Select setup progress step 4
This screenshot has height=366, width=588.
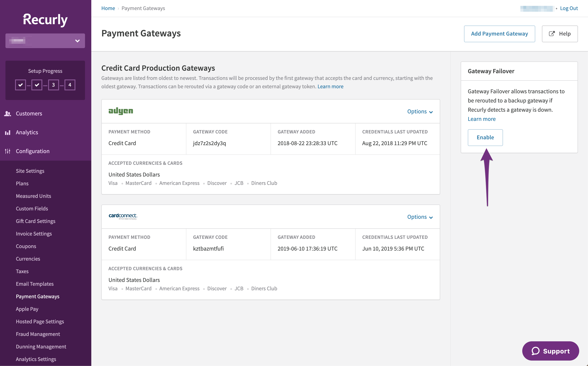click(70, 85)
